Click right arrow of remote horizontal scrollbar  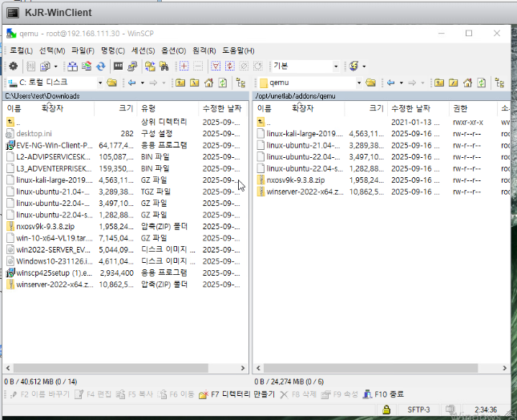[x=504, y=368]
